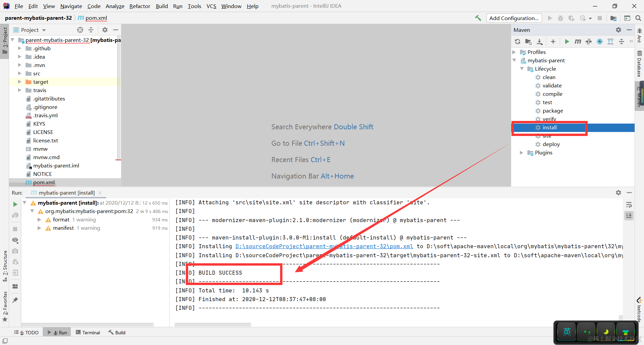Open the TODO tool window tab
The image size is (644, 345).
[26, 332]
